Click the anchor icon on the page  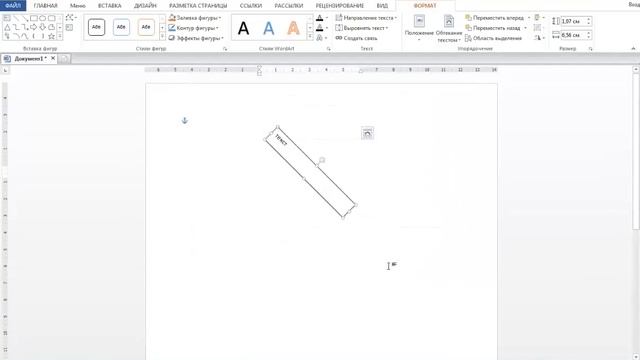tap(184, 120)
